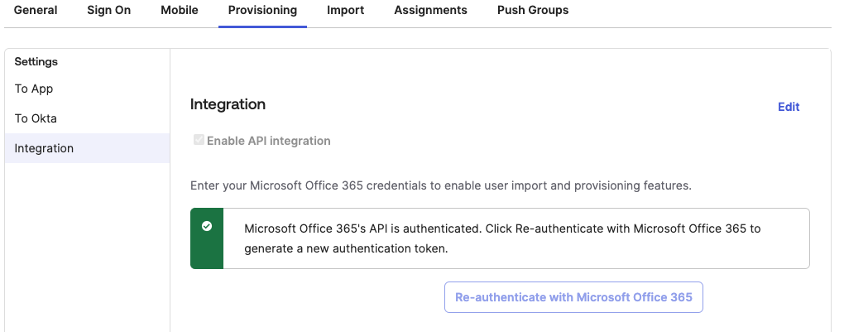Go to the Import tab
The height and width of the screenshot is (332, 868).
[345, 10]
